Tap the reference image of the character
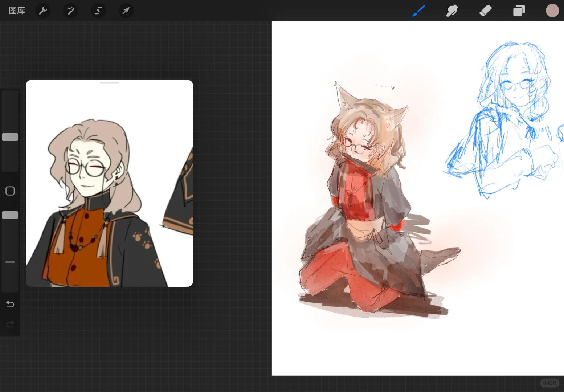 pyautogui.click(x=110, y=183)
